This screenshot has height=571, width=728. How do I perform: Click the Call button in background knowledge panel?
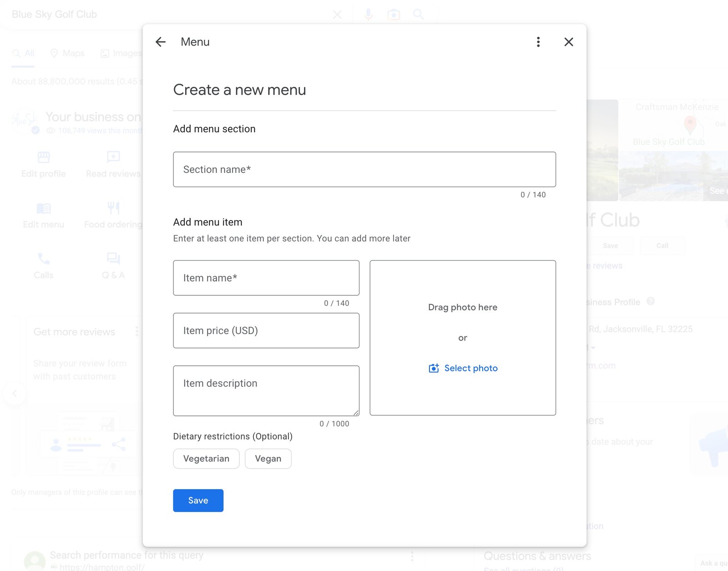click(x=662, y=246)
